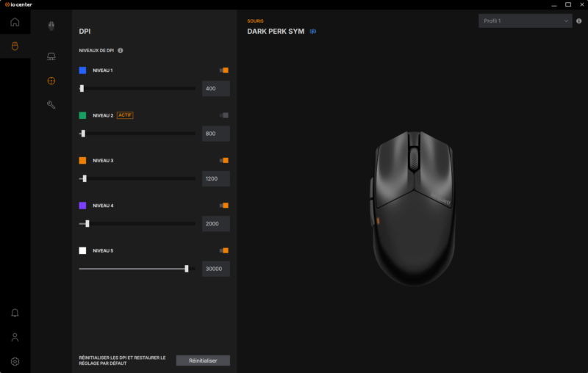Select the DPI crosshair icon
This screenshot has height=373, width=588.
(x=51, y=81)
